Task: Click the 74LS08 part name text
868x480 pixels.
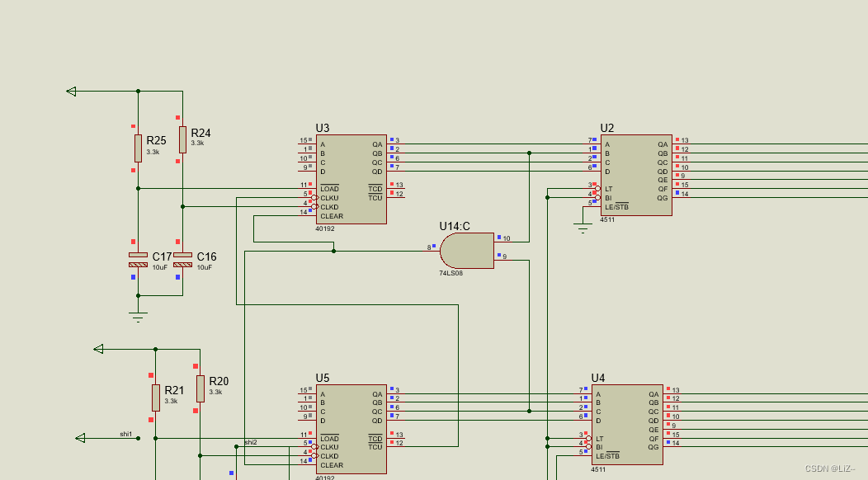Action: click(x=451, y=273)
